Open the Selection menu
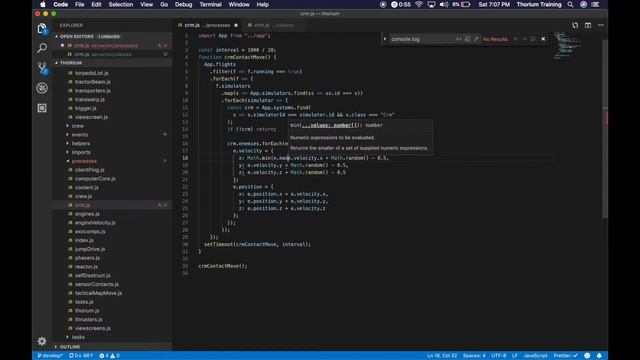 click(x=121, y=4)
